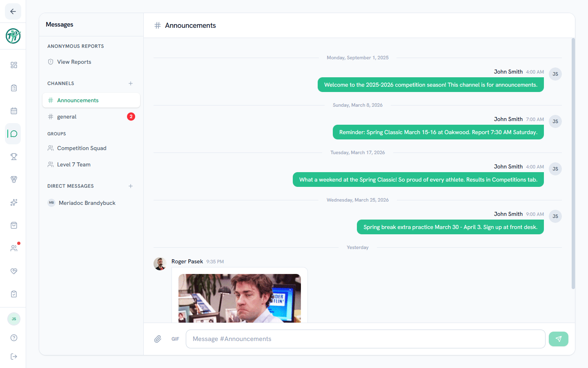588x368 pixels.
Task: Click the logout icon in sidebar
Action: tap(14, 357)
